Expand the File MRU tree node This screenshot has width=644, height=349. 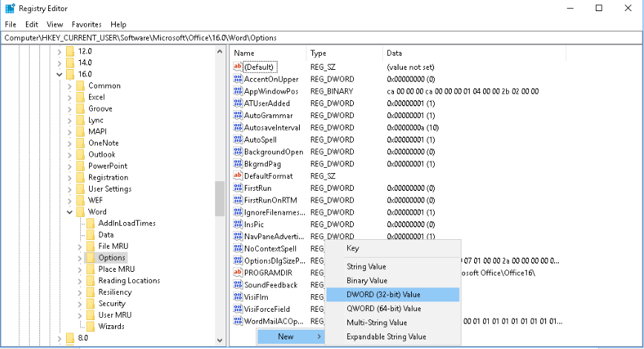coord(79,247)
